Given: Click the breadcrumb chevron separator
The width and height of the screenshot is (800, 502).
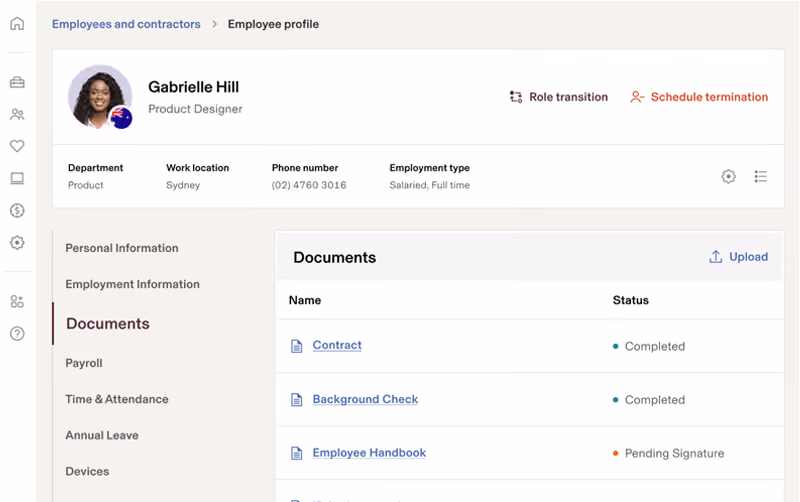Looking at the screenshot, I should (214, 24).
